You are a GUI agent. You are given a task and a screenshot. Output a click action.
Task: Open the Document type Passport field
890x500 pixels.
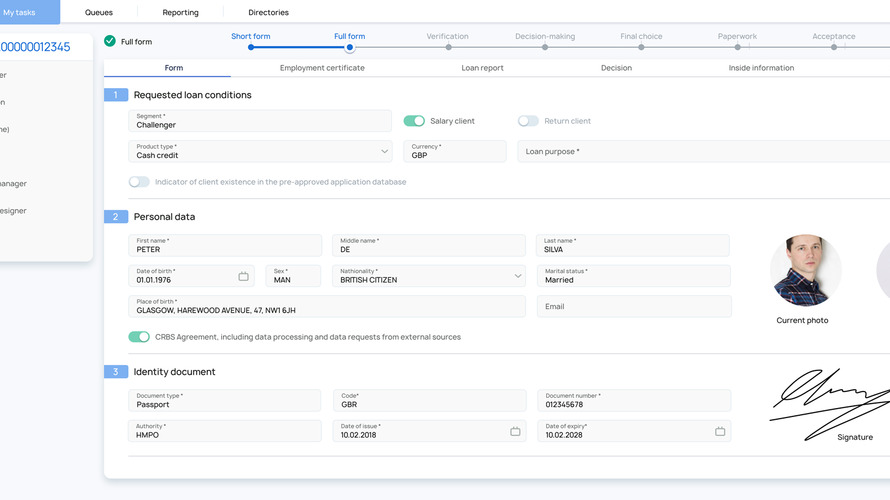pos(225,400)
